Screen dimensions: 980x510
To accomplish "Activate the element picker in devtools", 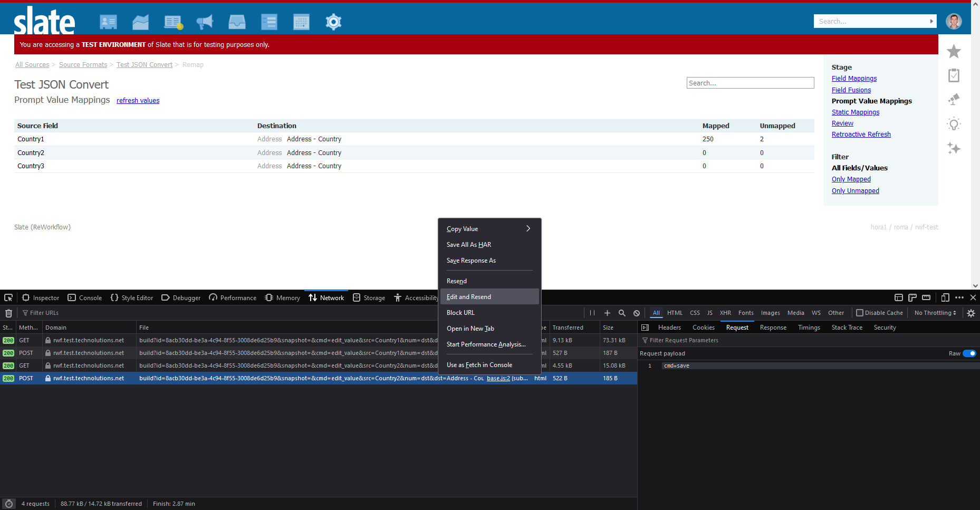I will (x=8, y=297).
